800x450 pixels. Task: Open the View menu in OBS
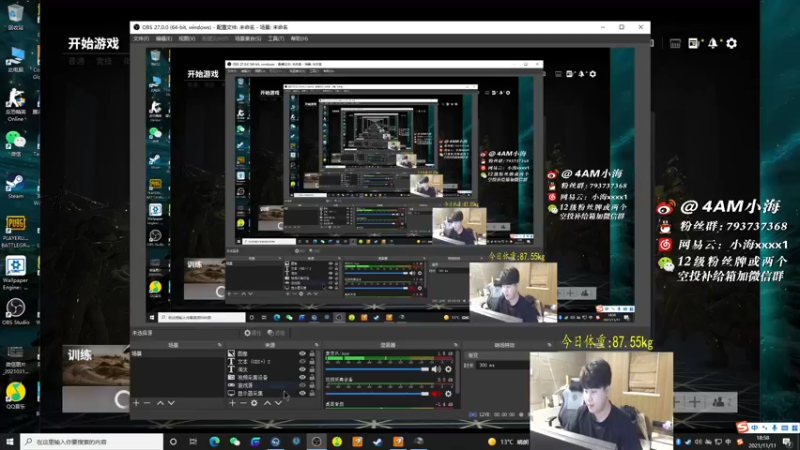click(x=187, y=39)
